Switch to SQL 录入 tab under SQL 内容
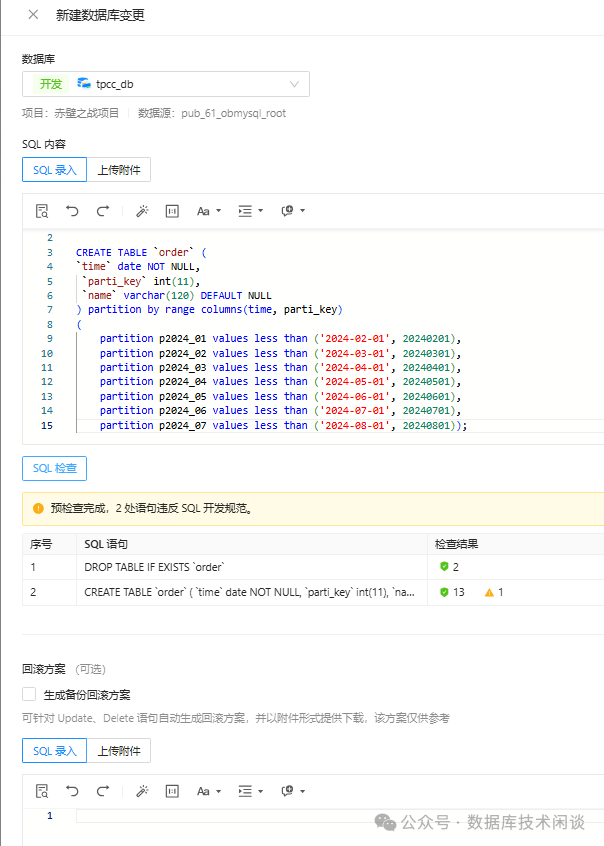Screen dimensions: 604x846 click(x=55, y=170)
